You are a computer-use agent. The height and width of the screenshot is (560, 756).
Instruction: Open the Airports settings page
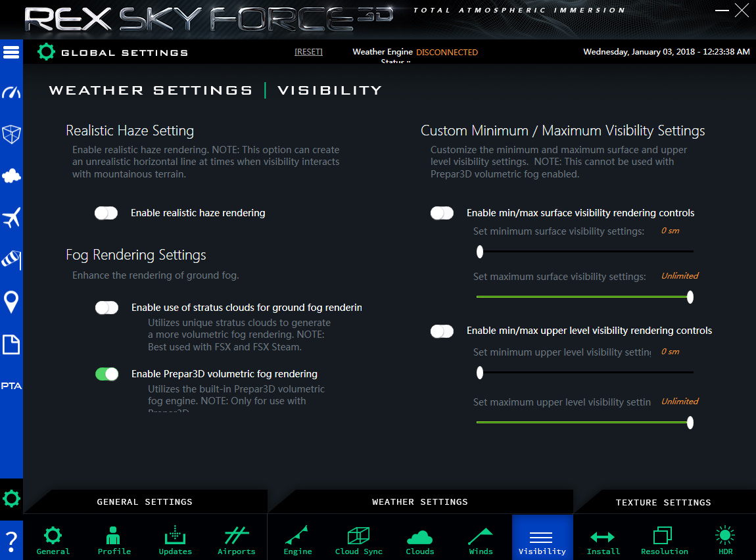click(x=236, y=540)
